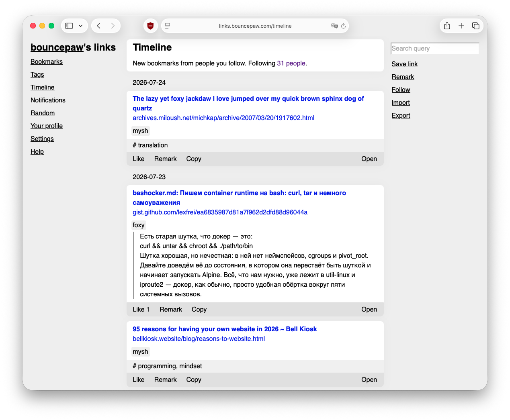510x420 pixels.
Task: Copy the jackdaw bookmark
Action: pos(194,159)
